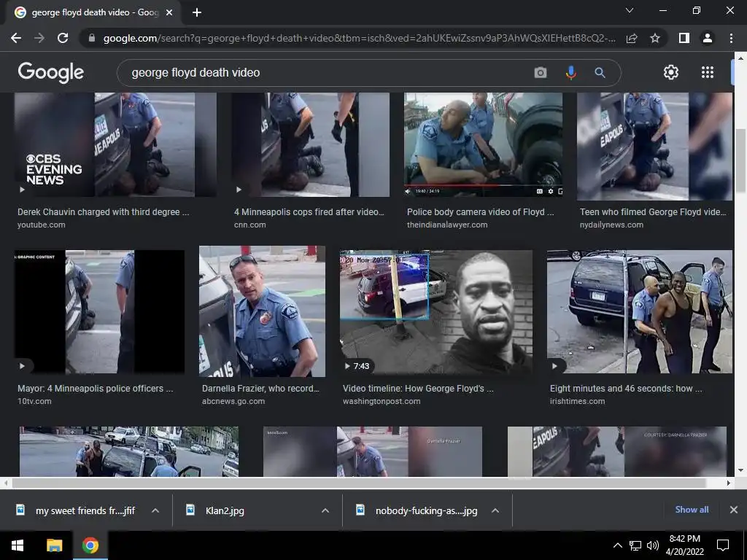Image resolution: width=747 pixels, height=560 pixels.
Task: Open 'Darnella Frazier, who record...' result
Action: [x=260, y=389]
